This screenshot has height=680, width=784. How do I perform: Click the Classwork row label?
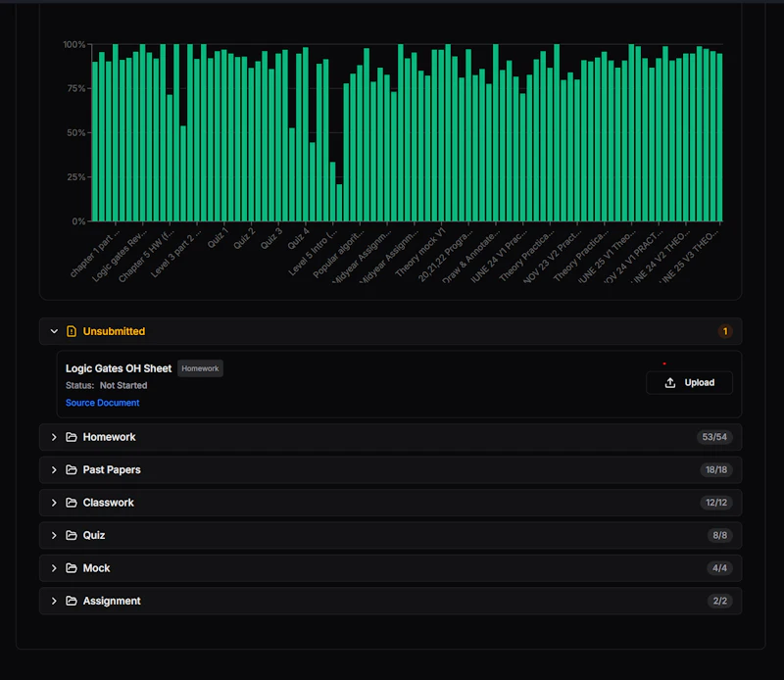pyautogui.click(x=108, y=503)
